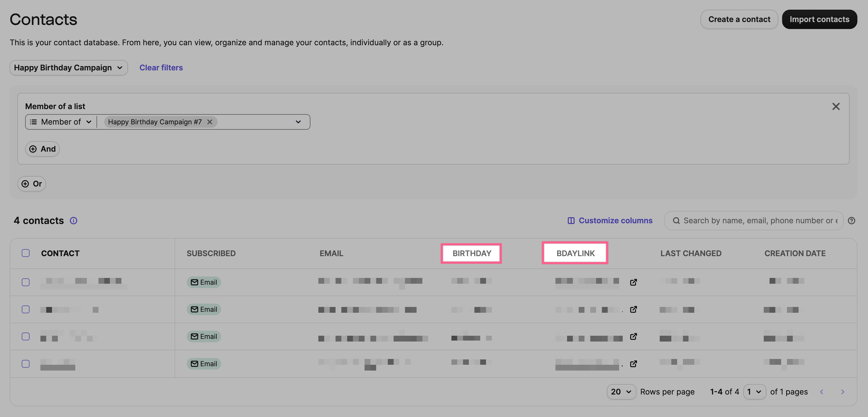Check the third contact row checkbox
This screenshot has width=868, height=417.
[26, 336]
